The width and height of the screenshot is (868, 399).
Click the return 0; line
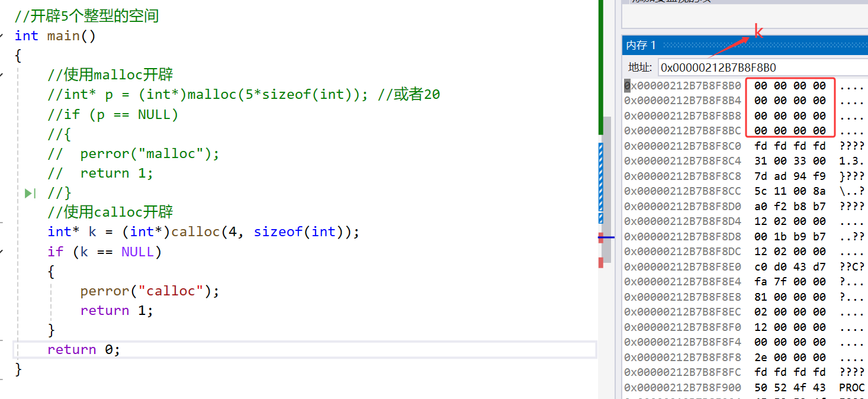84,349
